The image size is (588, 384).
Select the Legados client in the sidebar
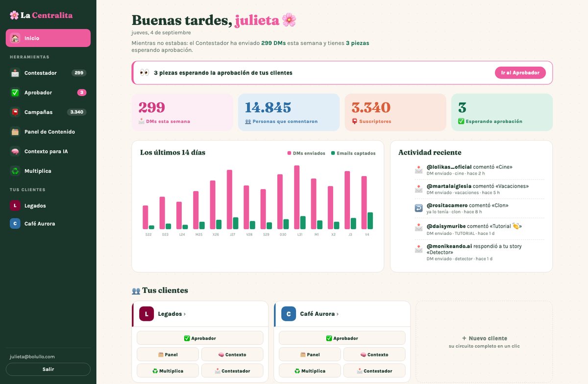(x=48, y=206)
